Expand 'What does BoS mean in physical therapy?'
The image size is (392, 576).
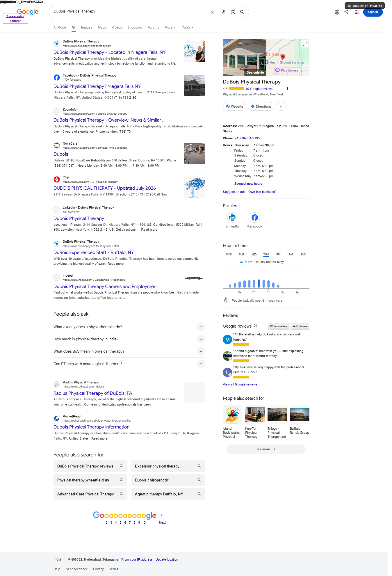tap(129, 351)
